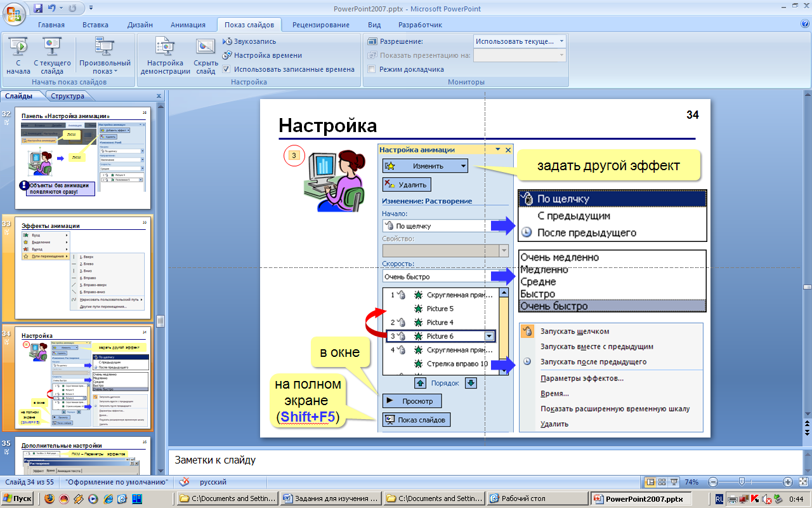
Task: Launch Firefox from the quick launch bar
Action: [x=49, y=498]
